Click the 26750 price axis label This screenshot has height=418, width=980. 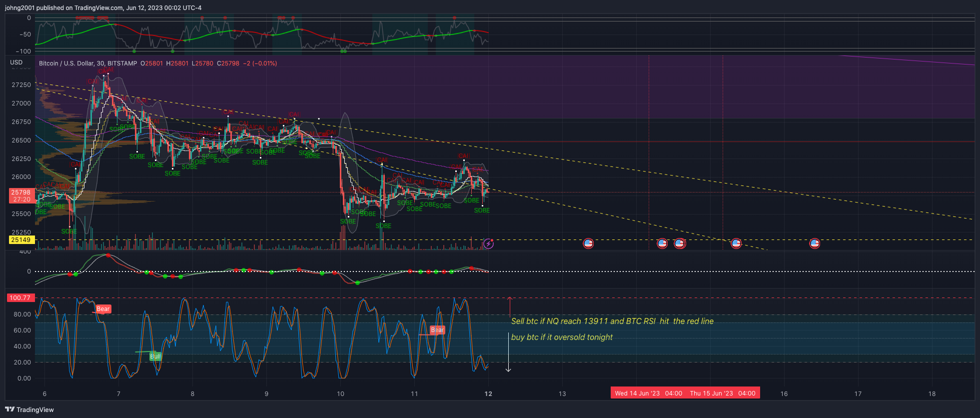(21, 122)
